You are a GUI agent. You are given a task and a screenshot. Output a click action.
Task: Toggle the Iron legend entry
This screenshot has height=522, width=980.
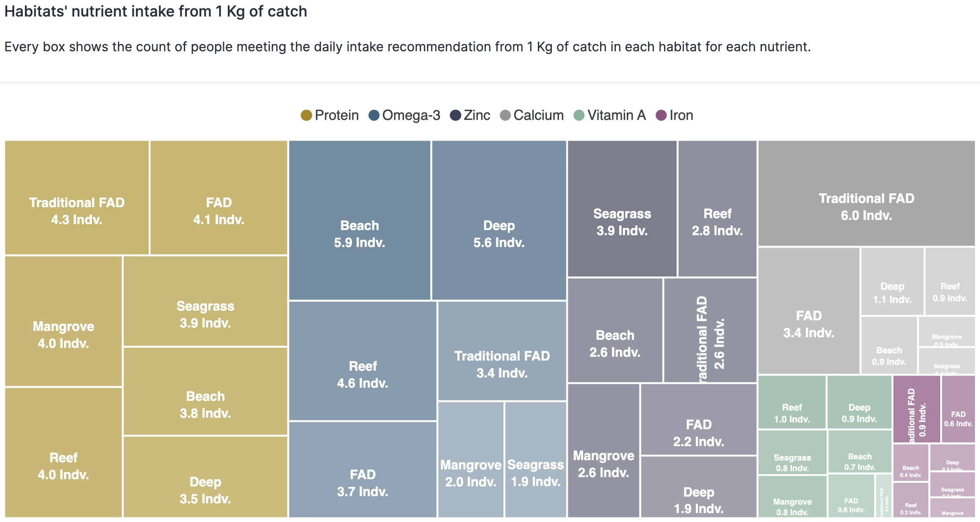(674, 115)
